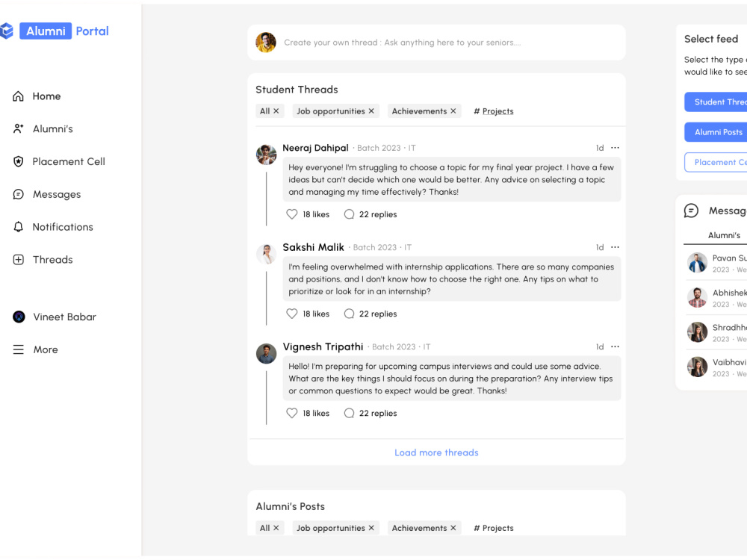The width and height of the screenshot is (747, 560).
Task: Toggle the Placement Cell feed button
Action: [716, 162]
